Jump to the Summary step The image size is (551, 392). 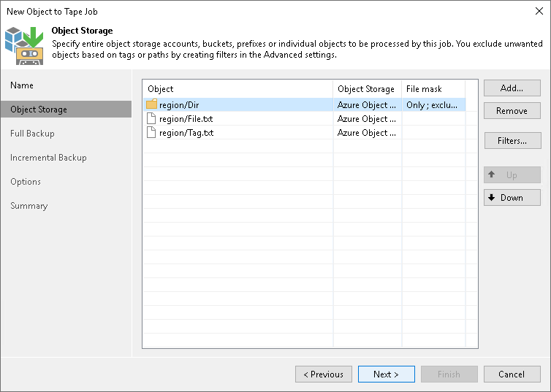28,206
